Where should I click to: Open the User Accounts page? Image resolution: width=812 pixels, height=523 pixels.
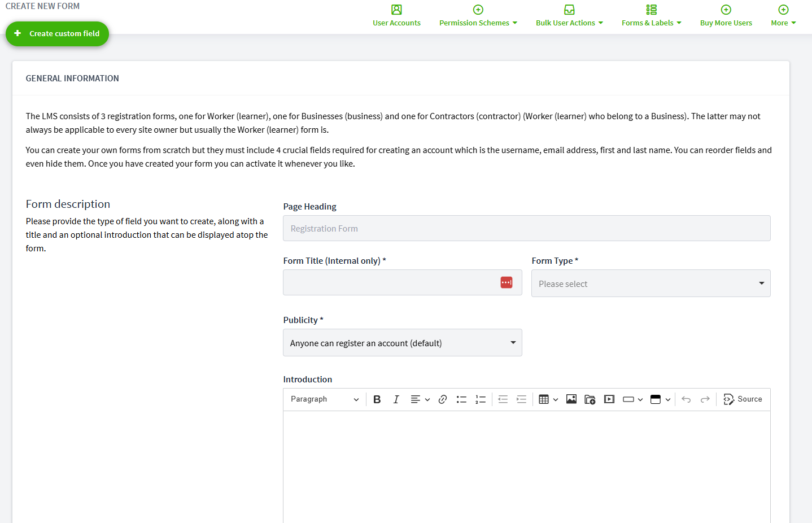396,16
